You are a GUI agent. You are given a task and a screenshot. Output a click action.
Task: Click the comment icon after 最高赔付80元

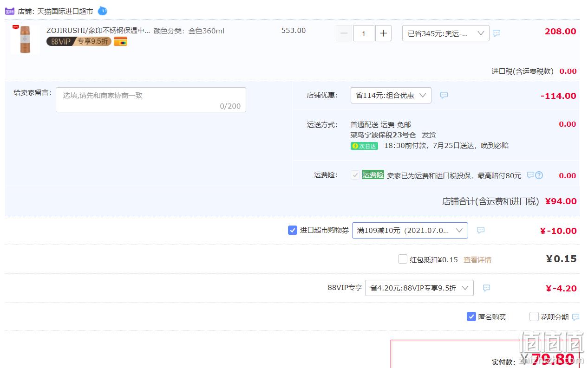coord(530,175)
